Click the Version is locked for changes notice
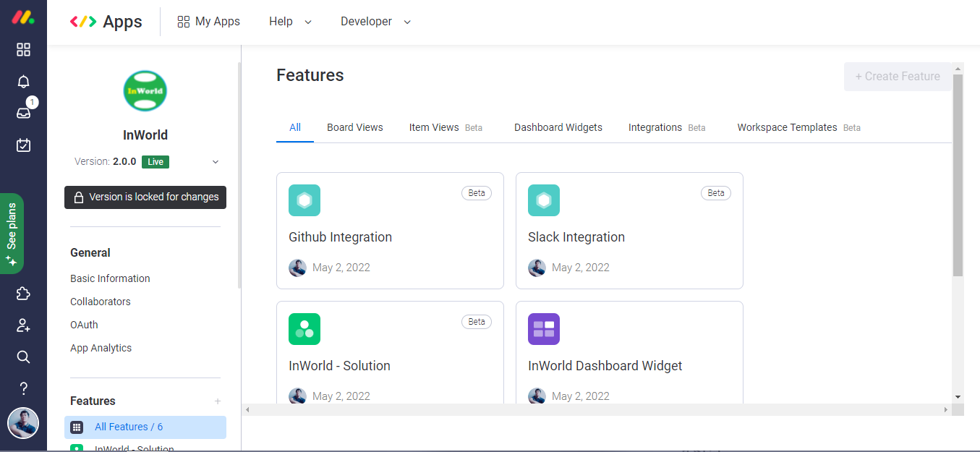The height and width of the screenshot is (452, 980). [x=145, y=197]
